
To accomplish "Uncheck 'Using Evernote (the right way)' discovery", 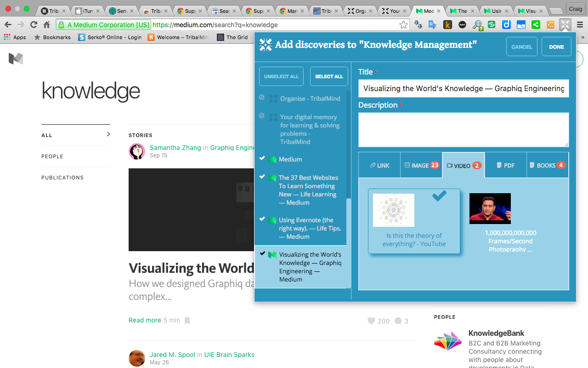I will click(x=262, y=219).
